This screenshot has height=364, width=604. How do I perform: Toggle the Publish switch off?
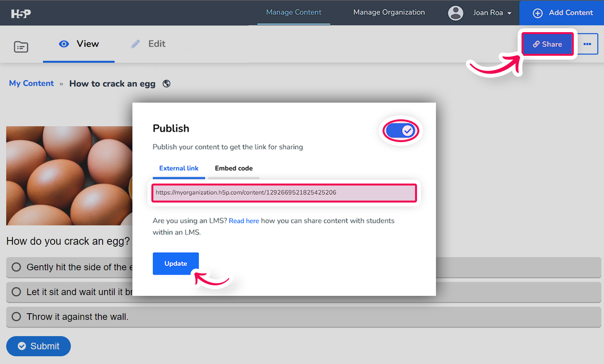pos(401,131)
